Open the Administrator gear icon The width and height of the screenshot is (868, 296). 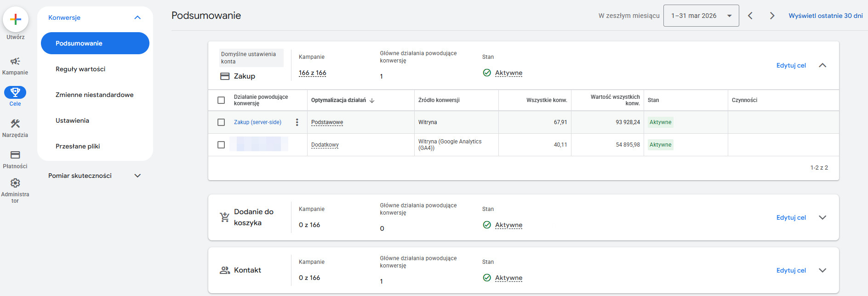point(15,183)
